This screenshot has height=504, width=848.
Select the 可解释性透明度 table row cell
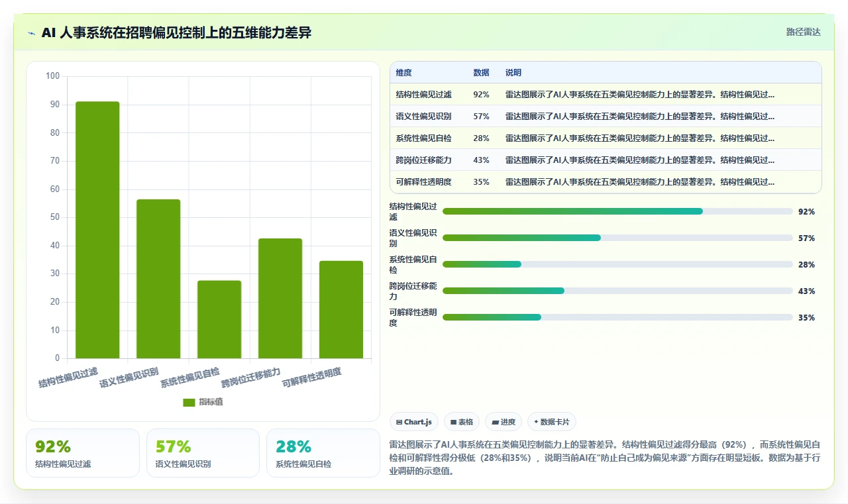point(423,182)
